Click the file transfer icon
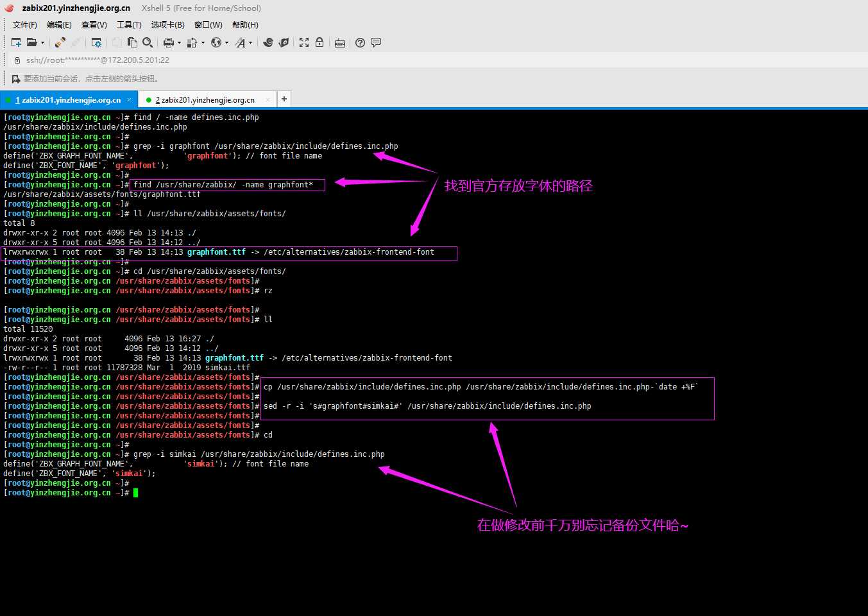 click(x=192, y=42)
